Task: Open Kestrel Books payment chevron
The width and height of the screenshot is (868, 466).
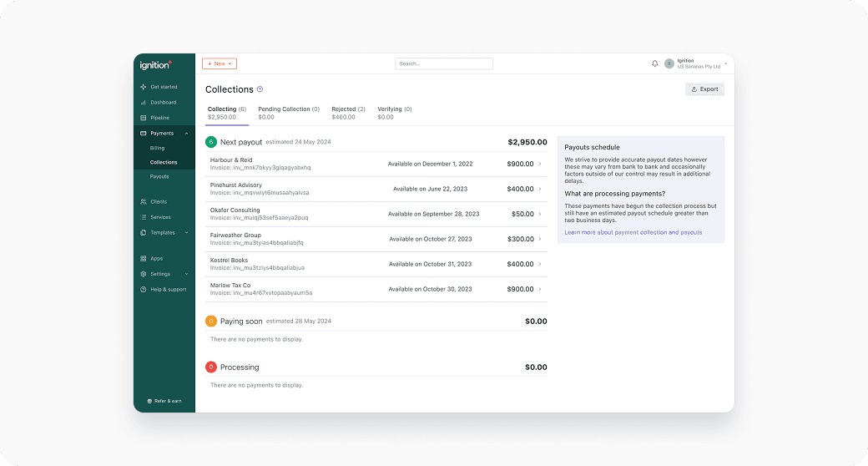Action: click(540, 264)
